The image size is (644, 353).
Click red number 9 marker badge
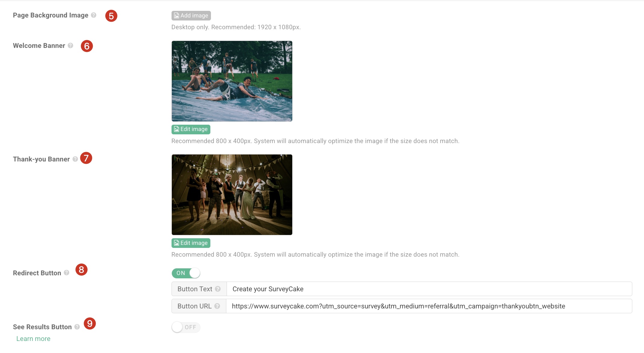[x=90, y=323]
